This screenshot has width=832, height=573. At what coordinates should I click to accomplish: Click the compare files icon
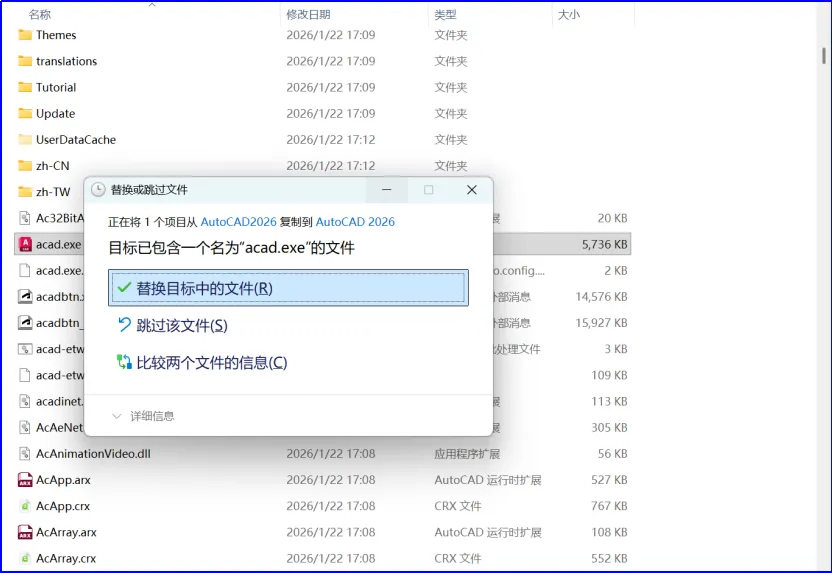(x=124, y=362)
